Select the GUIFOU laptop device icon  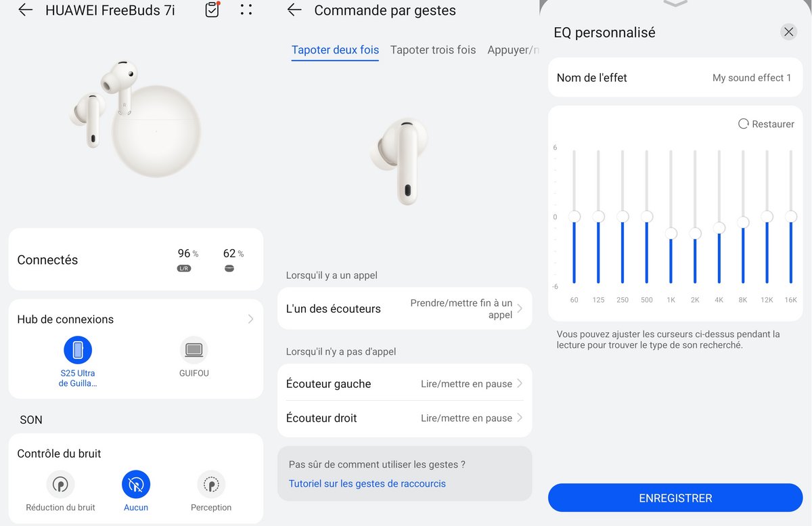[194, 350]
